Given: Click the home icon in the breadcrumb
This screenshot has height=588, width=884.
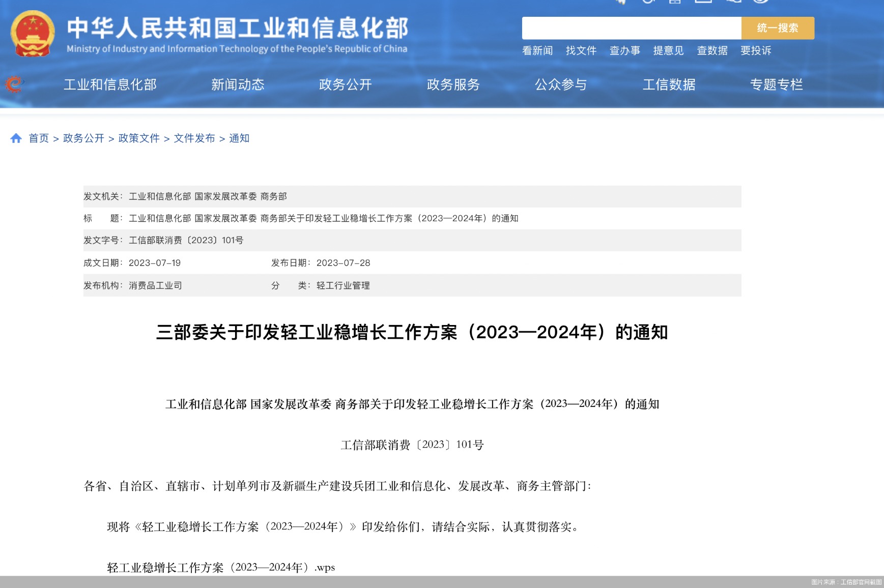Looking at the screenshot, I should coord(17,137).
